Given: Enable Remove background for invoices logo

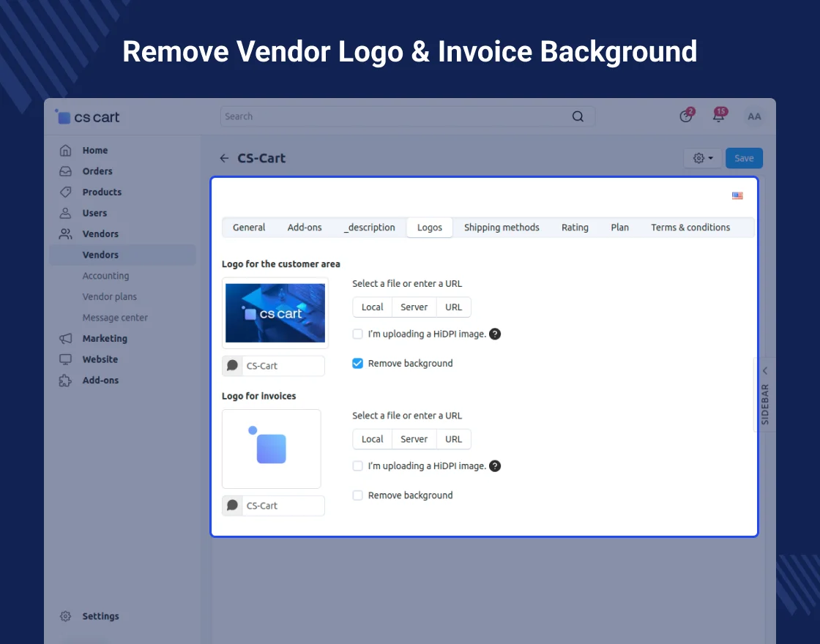Looking at the screenshot, I should 358,495.
